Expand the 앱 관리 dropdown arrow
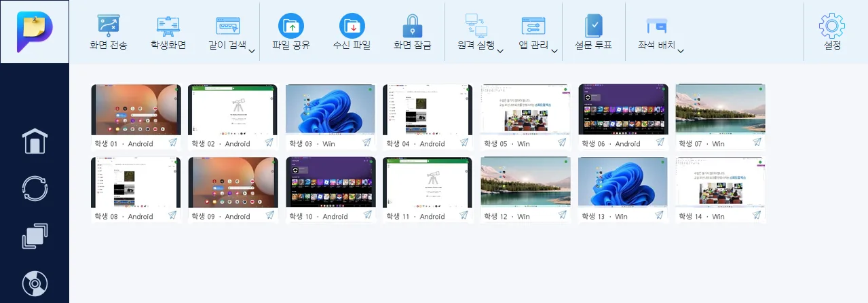 coord(554,51)
